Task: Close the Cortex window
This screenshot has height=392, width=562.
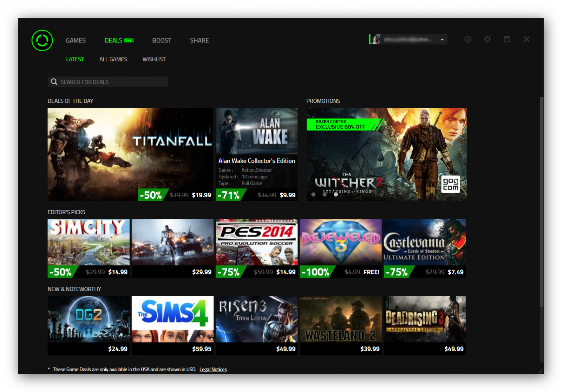Action: (x=526, y=39)
